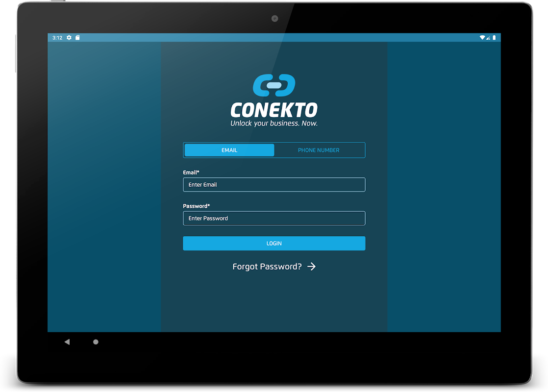The width and height of the screenshot is (548, 392).
Task: Tap the LOGIN button
Action: 274,244
